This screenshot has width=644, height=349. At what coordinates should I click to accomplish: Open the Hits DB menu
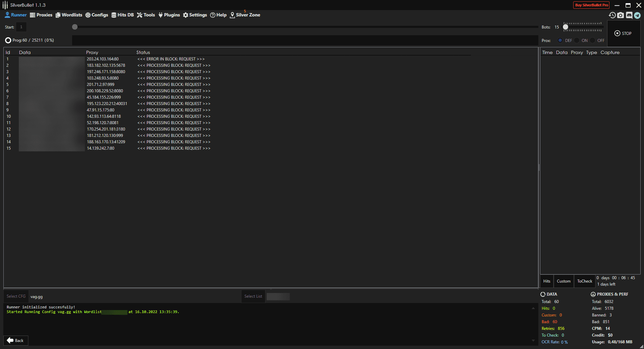[122, 15]
